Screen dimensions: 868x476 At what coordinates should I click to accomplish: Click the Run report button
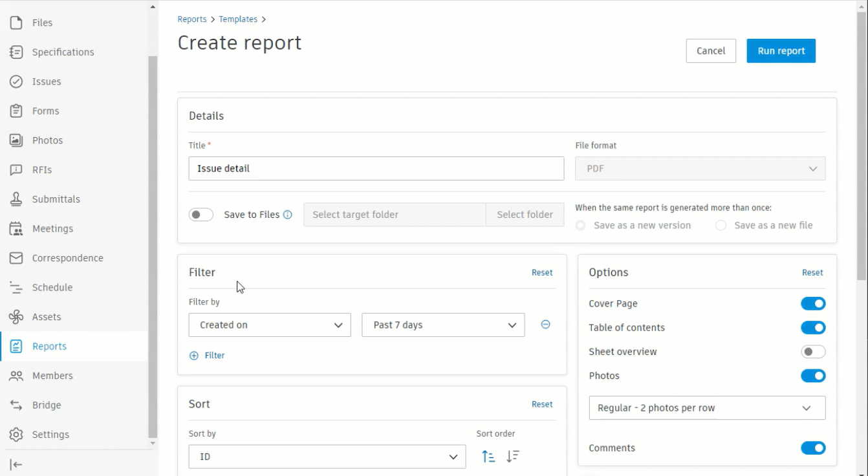click(x=781, y=51)
